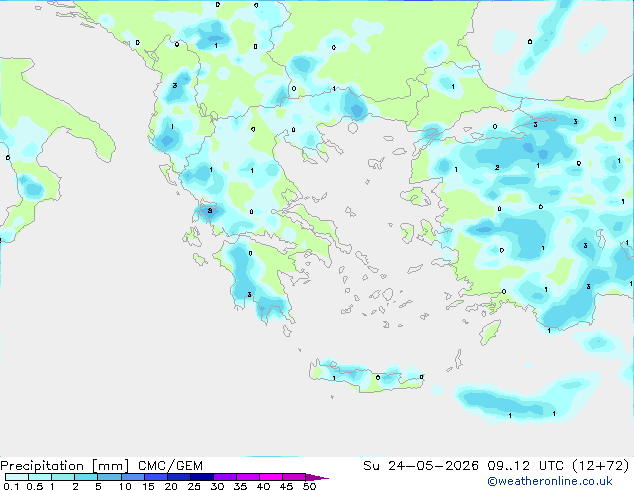
Task: Click the '8' precipitation value in western Greece
Action: 210,211
